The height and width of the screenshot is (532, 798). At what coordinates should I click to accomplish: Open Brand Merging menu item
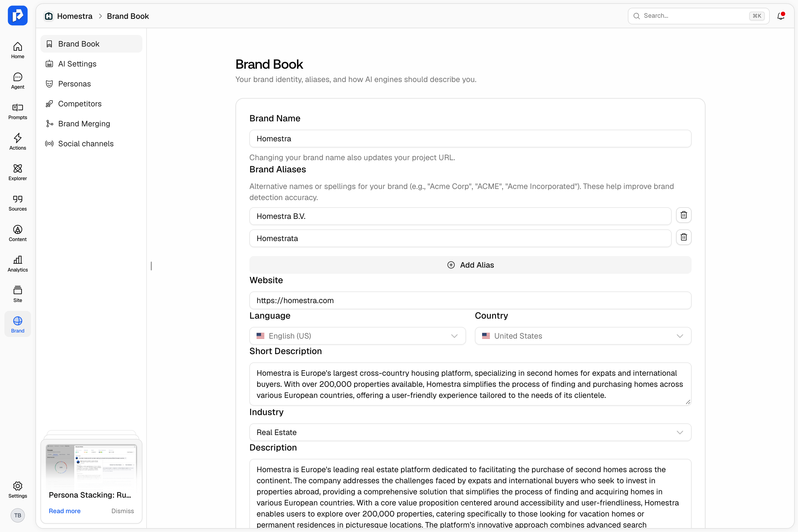(x=91, y=124)
